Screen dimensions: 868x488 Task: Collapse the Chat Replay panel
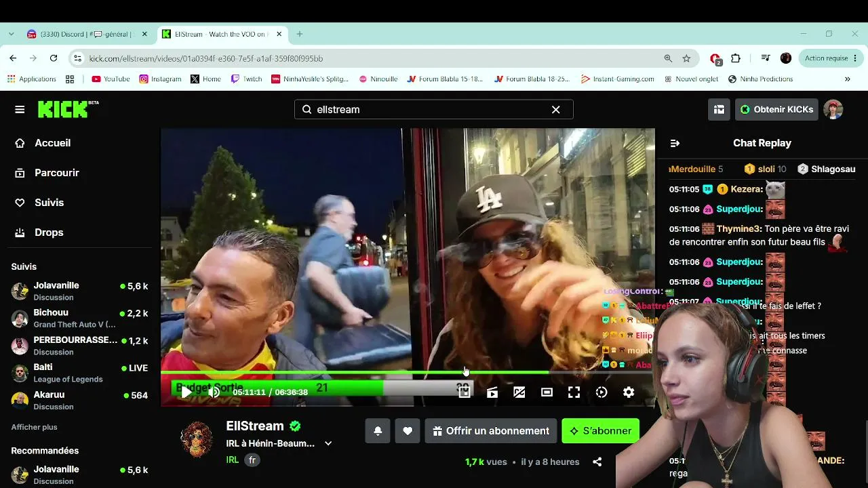[675, 143]
